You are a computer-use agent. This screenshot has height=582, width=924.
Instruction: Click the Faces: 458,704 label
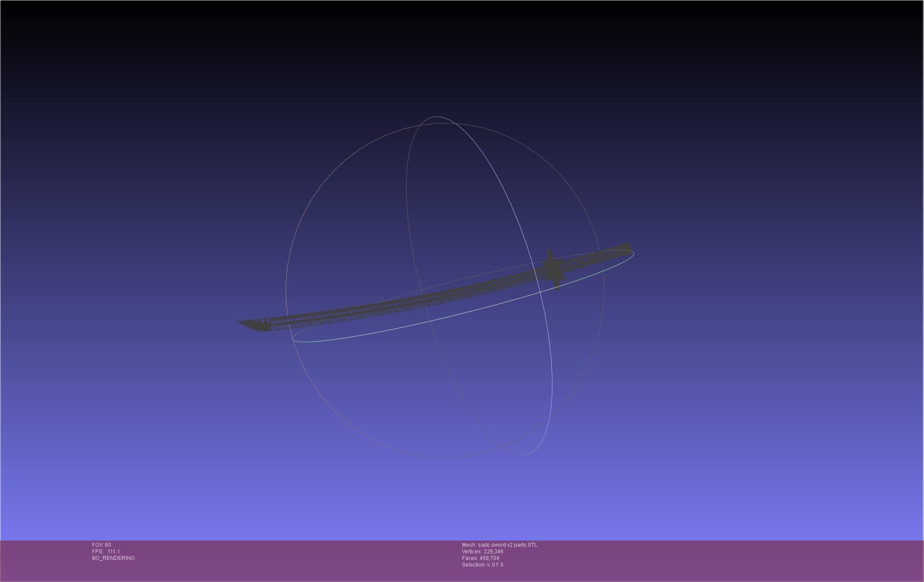pos(481,558)
